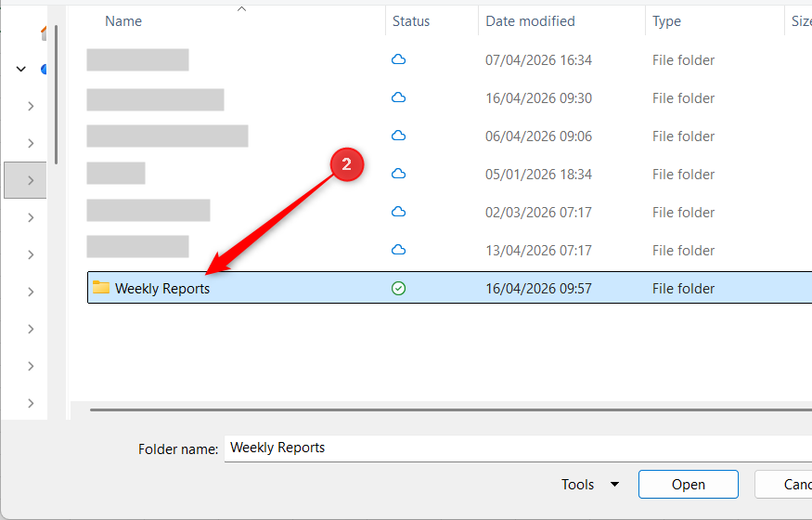Click the cloud status icon dated 07/04/2026 16:34
This screenshot has width=812, height=520.
pyautogui.click(x=398, y=59)
